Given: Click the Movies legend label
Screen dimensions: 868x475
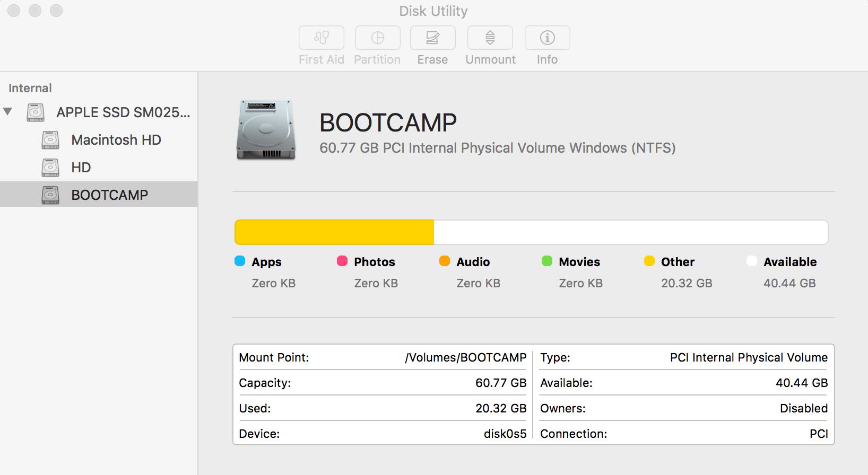Looking at the screenshot, I should click(x=579, y=262).
